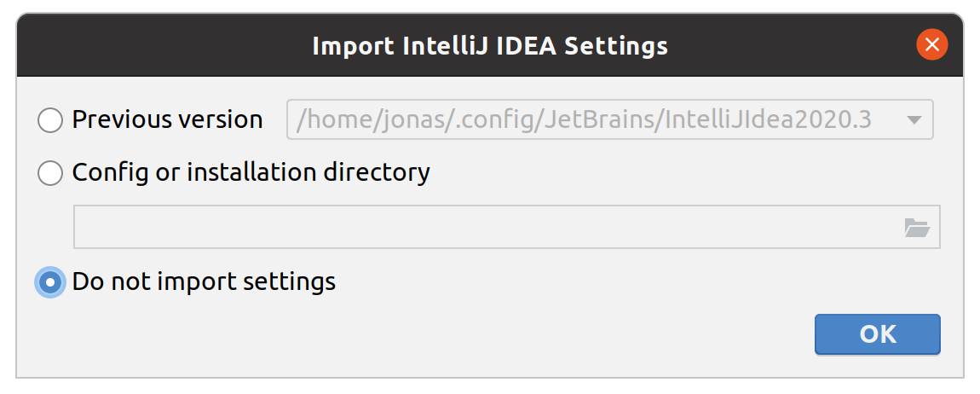Focus the text box under Config or installation directory
The height and width of the screenshot is (394, 980).
(x=486, y=228)
